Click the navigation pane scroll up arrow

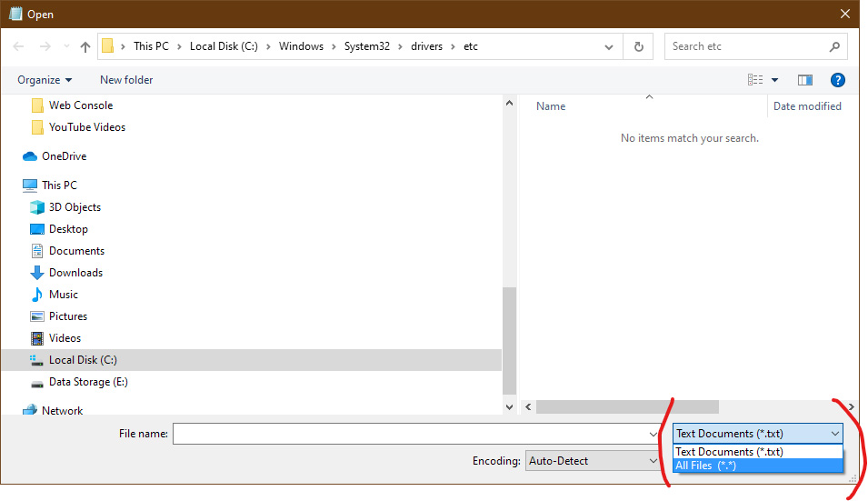coord(509,103)
